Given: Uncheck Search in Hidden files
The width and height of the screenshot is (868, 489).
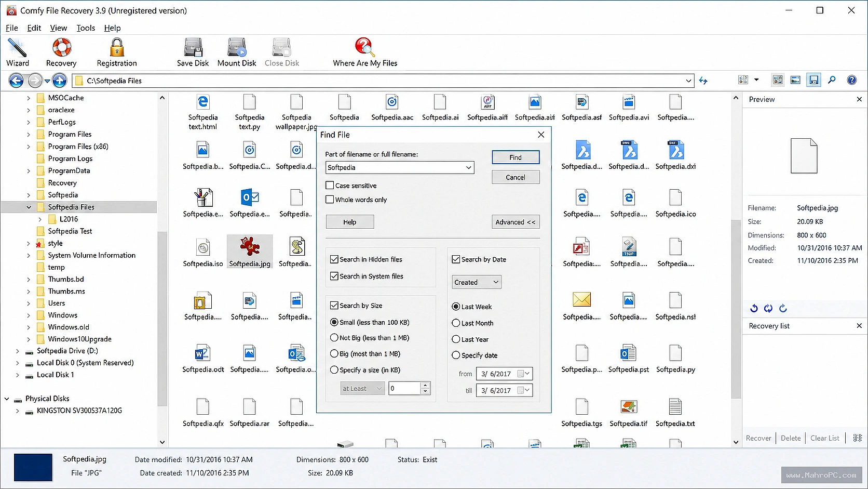Looking at the screenshot, I should pyautogui.click(x=334, y=259).
